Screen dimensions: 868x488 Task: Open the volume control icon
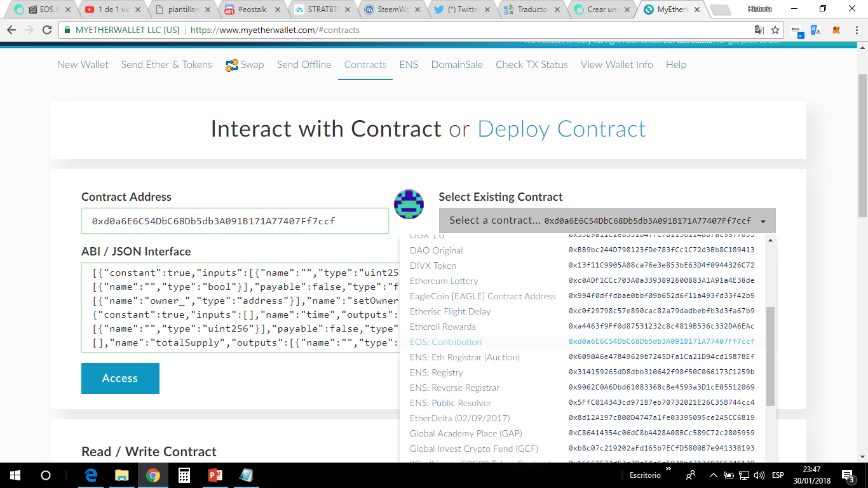(759, 475)
